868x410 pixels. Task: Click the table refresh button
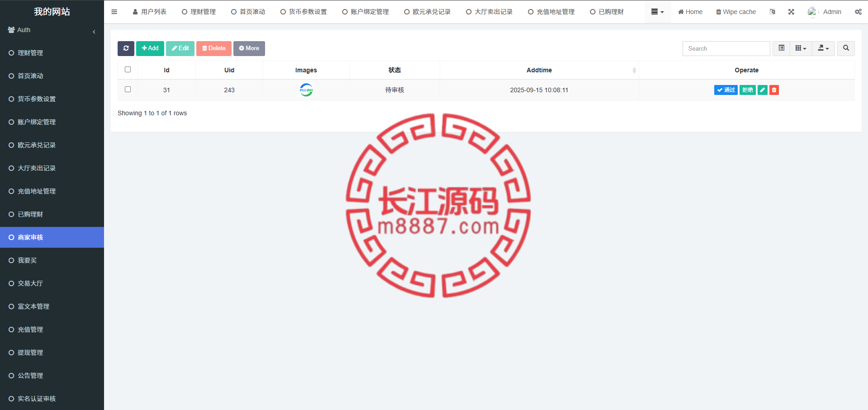126,48
